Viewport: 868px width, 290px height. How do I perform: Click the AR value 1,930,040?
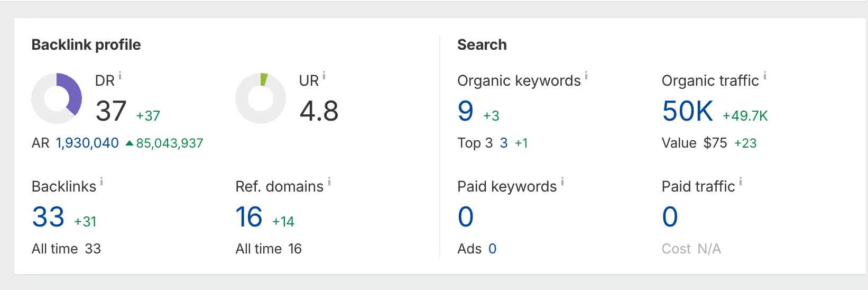[87, 143]
